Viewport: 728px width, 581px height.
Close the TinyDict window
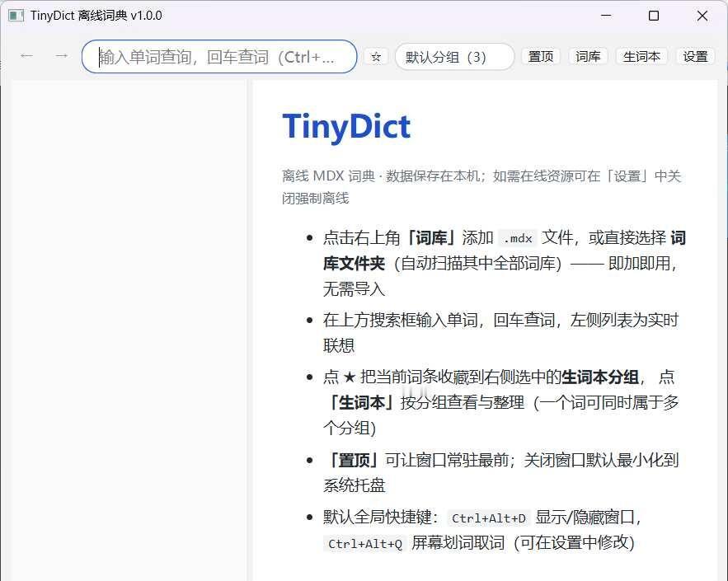(702, 16)
